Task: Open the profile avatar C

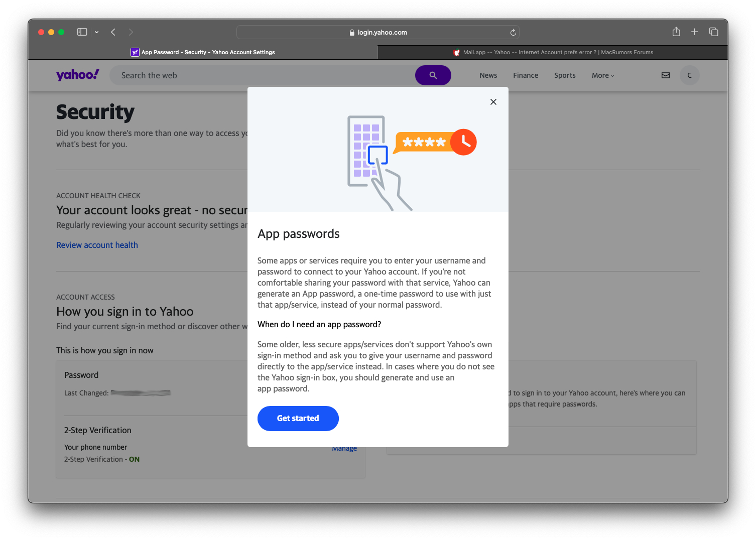Action: (690, 75)
